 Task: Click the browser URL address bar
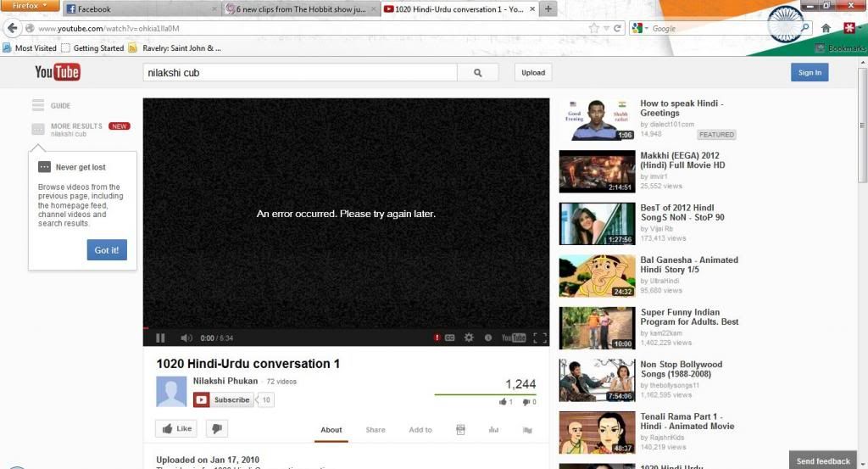click(x=310, y=28)
